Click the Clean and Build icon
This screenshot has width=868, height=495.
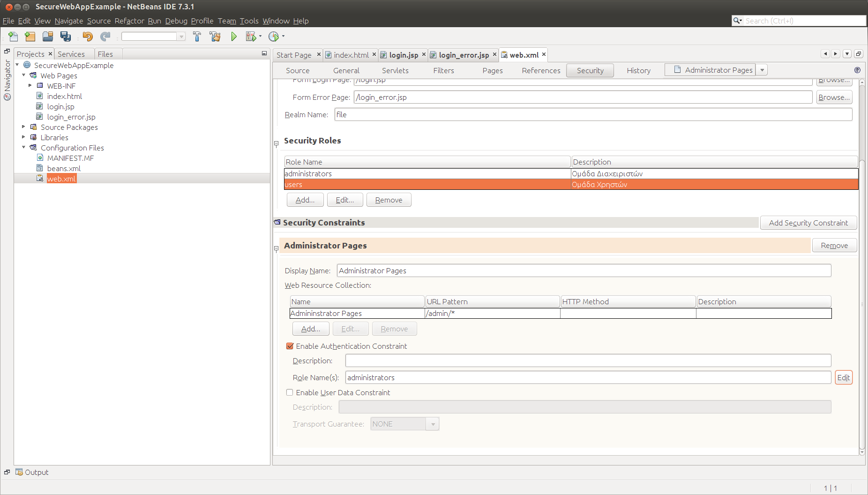click(215, 37)
